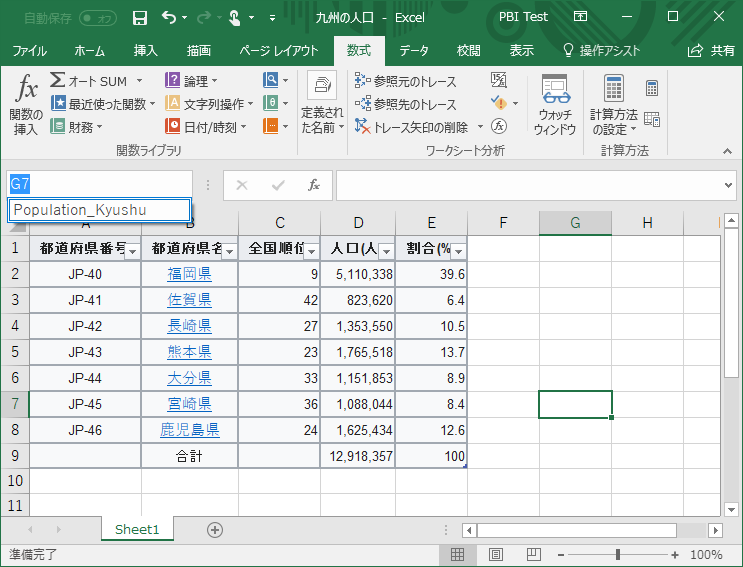Open Ribbon Display Options button

click(580, 17)
